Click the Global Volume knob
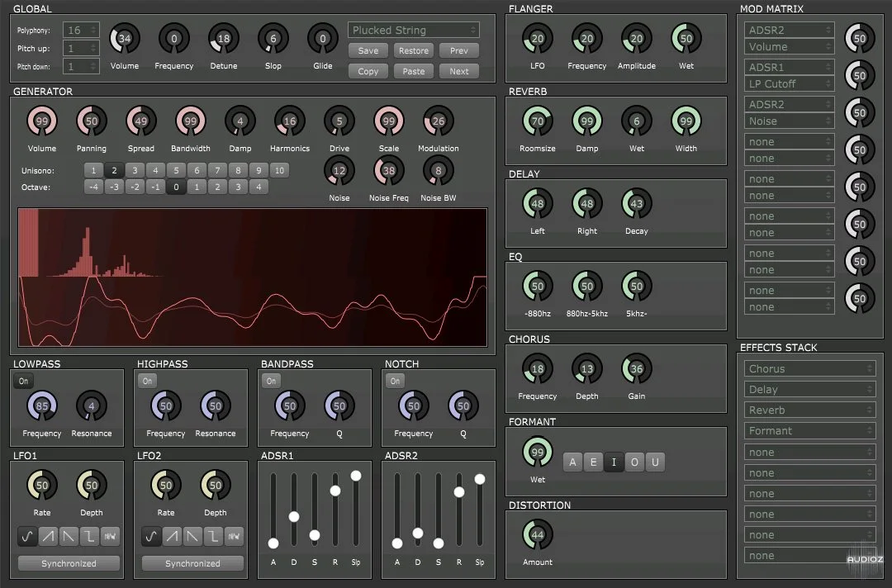 (125, 39)
